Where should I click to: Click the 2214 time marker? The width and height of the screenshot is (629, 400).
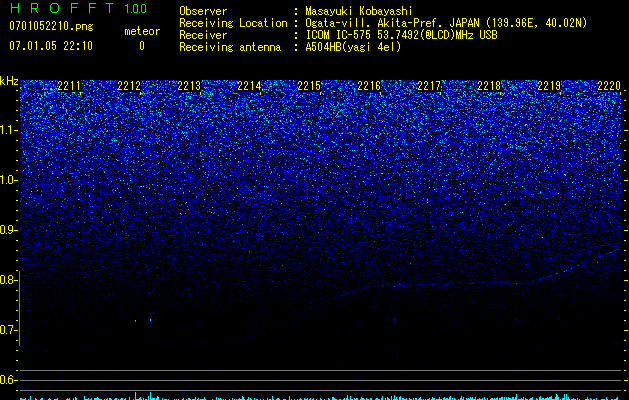click(249, 86)
